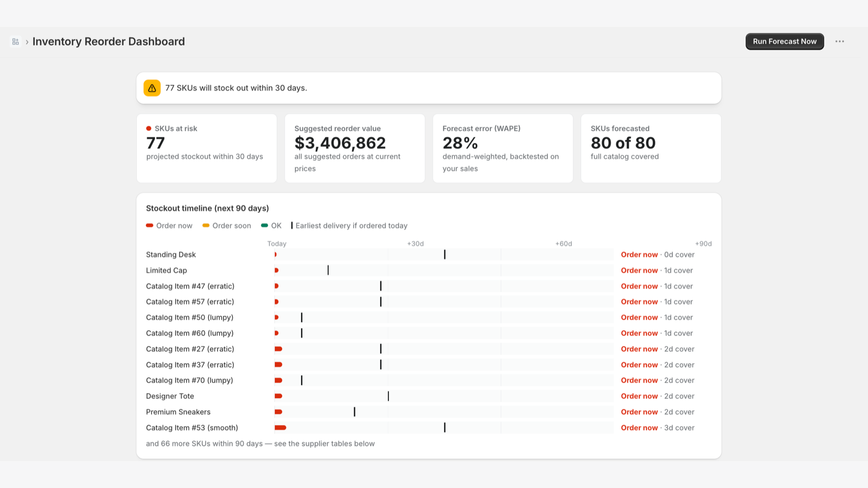The image size is (868, 488).
Task: Click Premium Sneakers red cover bar
Action: click(278, 412)
